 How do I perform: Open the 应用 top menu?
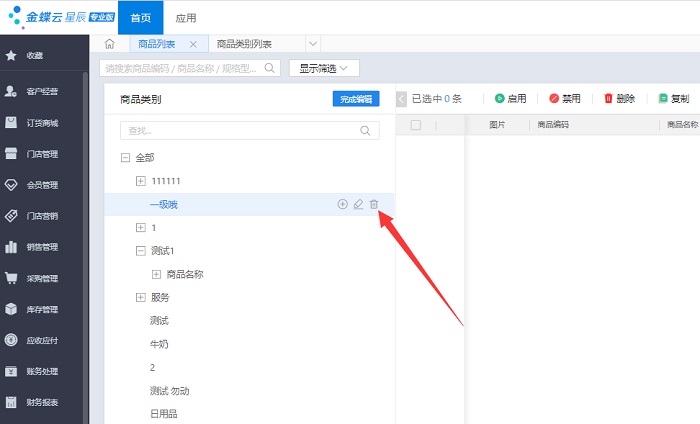click(x=186, y=17)
